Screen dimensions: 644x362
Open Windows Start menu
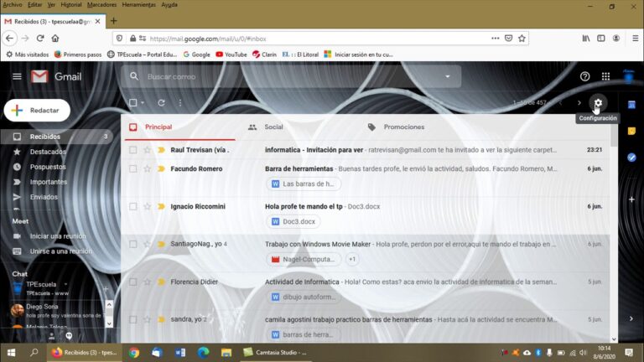click(x=11, y=352)
